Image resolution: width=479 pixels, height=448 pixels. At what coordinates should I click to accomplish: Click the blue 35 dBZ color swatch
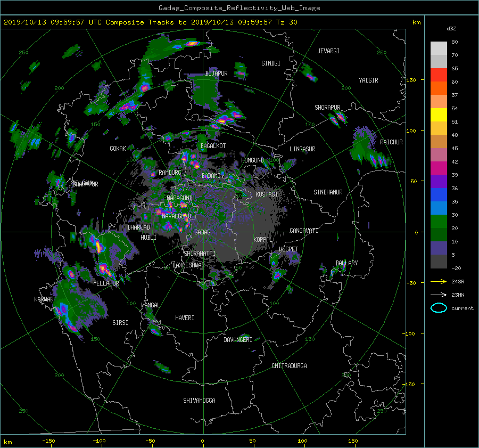(439, 195)
